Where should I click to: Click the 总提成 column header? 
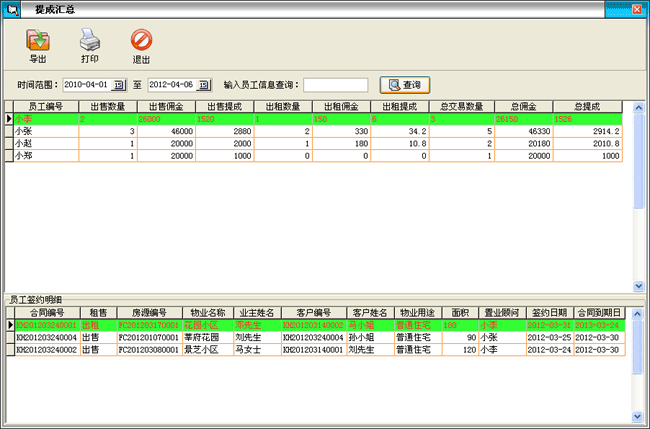586,106
